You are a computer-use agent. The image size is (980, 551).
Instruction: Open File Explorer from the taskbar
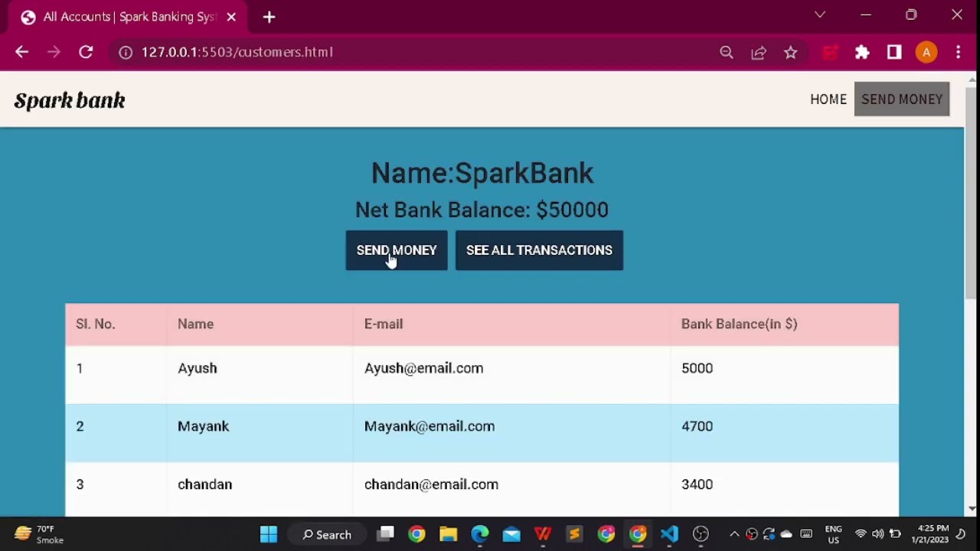[x=448, y=534]
